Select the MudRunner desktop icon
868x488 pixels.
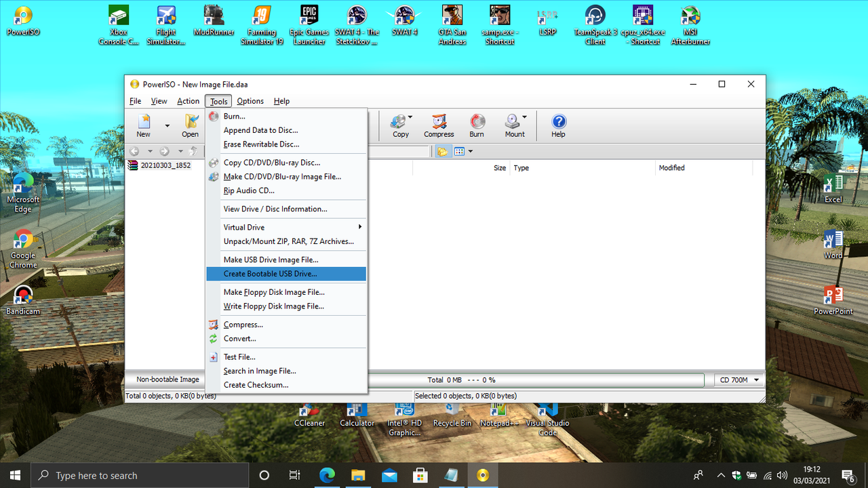pyautogui.click(x=214, y=21)
